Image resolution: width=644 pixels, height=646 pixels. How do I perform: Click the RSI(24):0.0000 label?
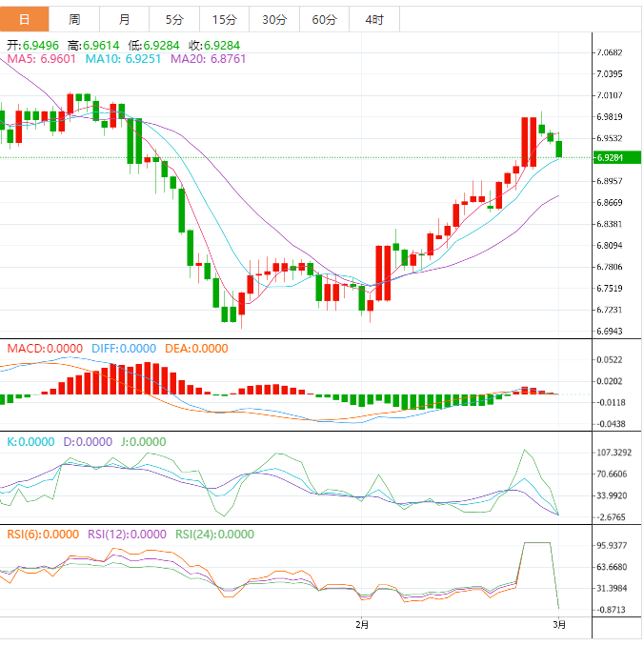pos(214,535)
